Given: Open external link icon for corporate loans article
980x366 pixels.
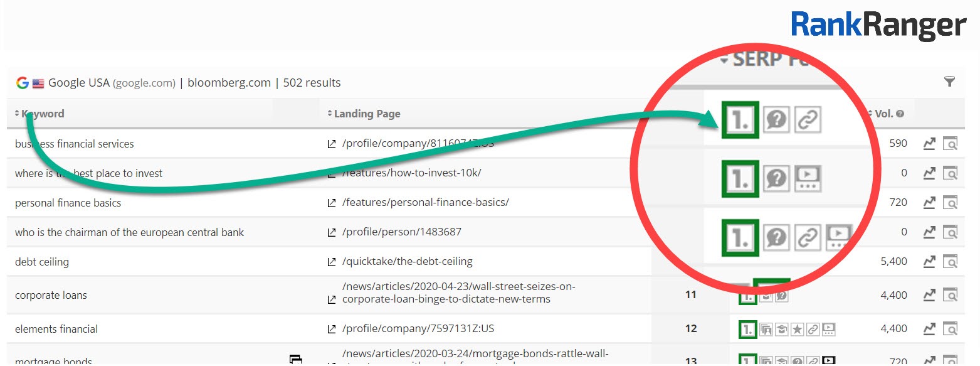Looking at the screenshot, I should coord(332,300).
